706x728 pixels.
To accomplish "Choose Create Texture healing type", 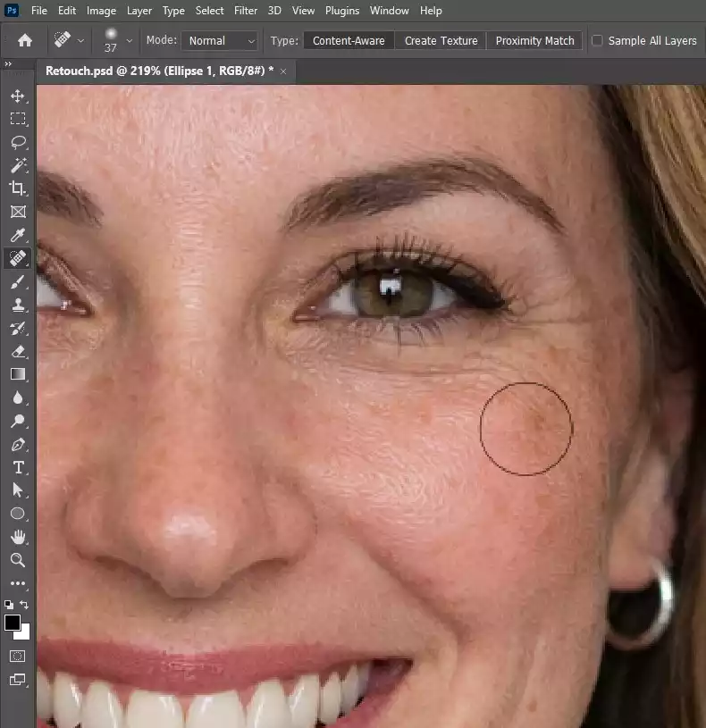I will click(x=441, y=41).
